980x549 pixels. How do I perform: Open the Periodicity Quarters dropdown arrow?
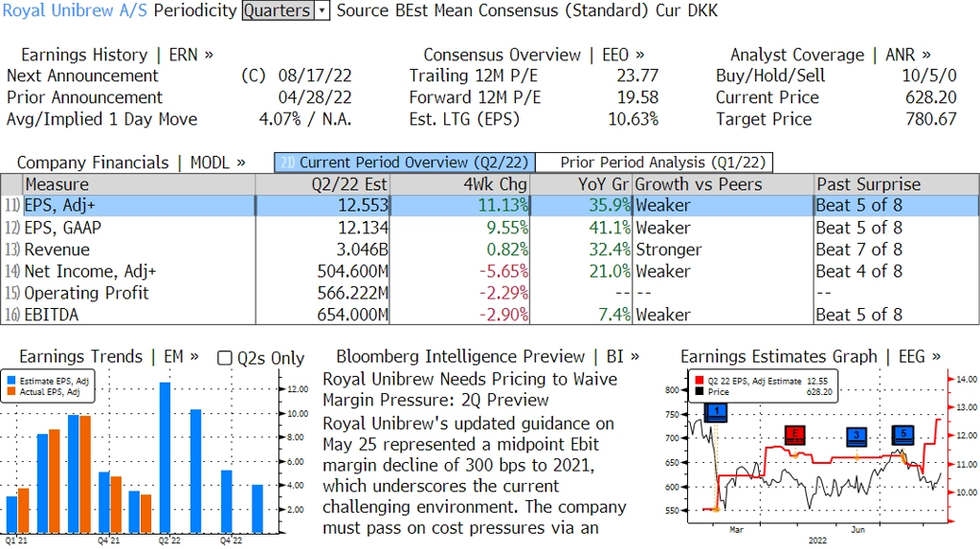(x=322, y=11)
